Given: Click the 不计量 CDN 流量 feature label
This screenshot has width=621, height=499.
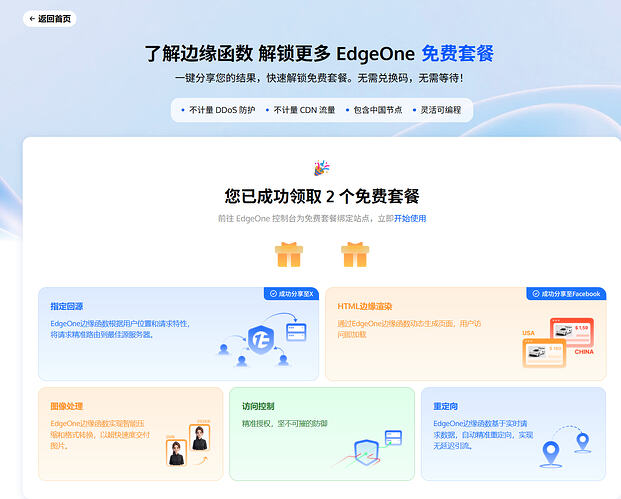Looking at the screenshot, I should pyautogui.click(x=304, y=110).
